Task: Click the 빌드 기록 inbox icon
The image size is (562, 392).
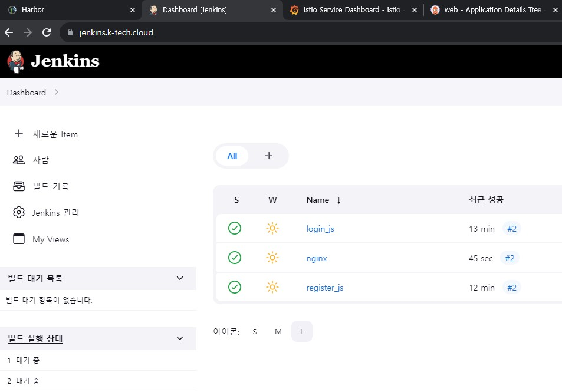Action: (19, 186)
